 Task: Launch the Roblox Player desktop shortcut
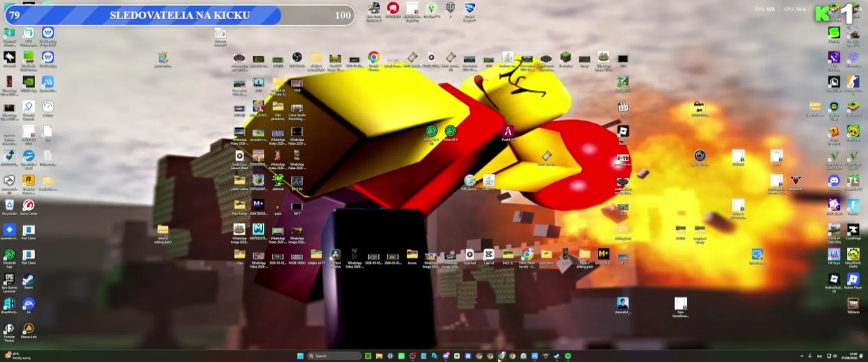pos(853,281)
